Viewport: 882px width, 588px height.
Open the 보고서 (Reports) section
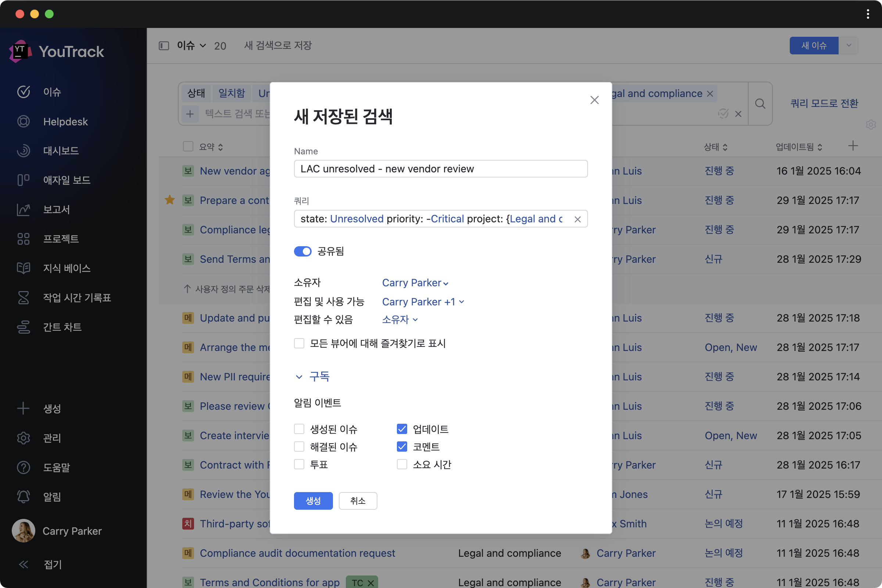56,209
